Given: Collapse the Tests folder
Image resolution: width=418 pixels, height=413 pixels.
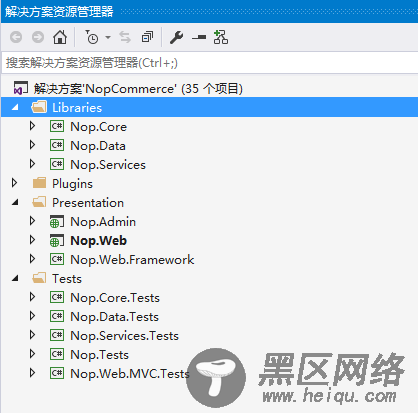Looking at the screenshot, I should click(15, 279).
